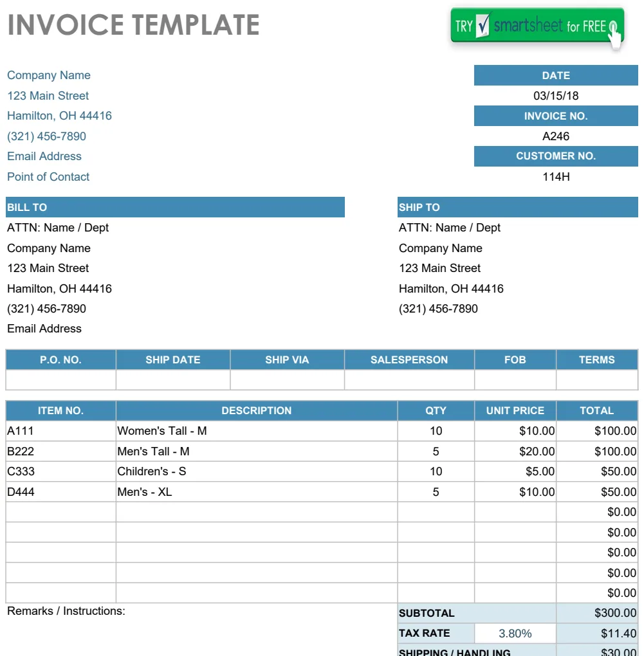Click the empty cell under TERMS
The width and height of the screenshot is (644, 656).
(597, 380)
